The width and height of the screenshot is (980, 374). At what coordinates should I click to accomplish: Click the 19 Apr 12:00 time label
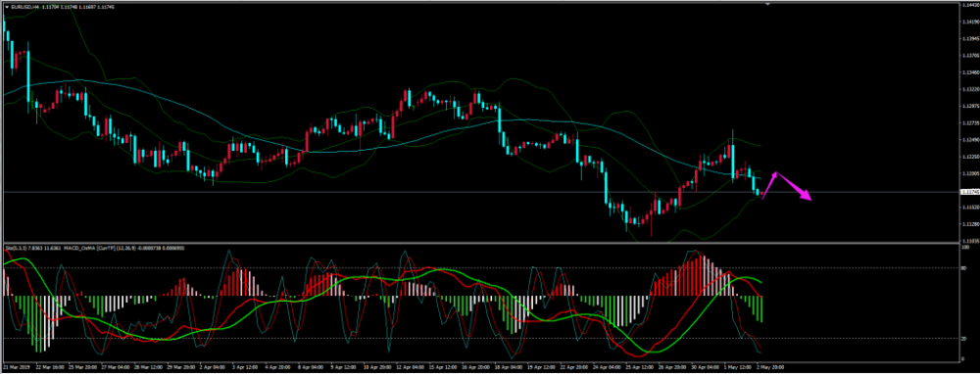click(x=541, y=366)
